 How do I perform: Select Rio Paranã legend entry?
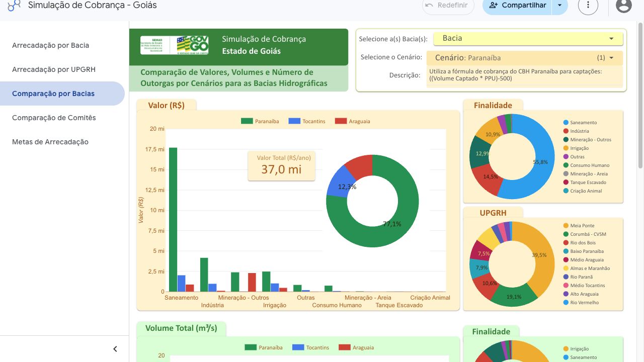click(578, 277)
